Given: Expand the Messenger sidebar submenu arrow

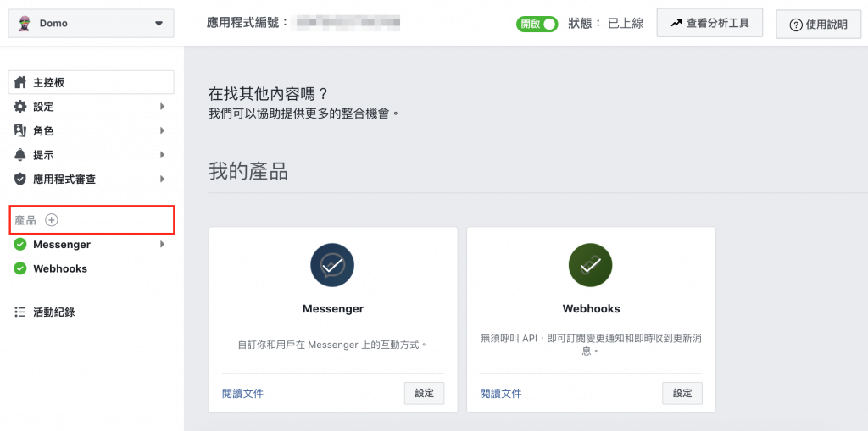Looking at the screenshot, I should tap(162, 244).
